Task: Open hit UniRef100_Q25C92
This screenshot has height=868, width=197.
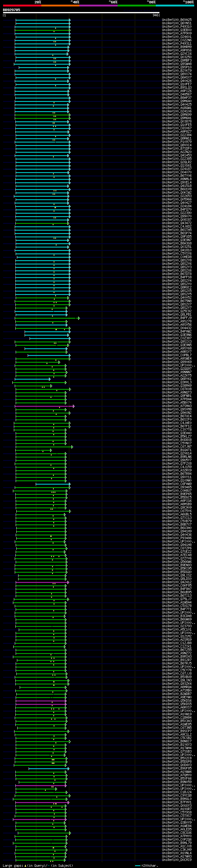Action: click(x=177, y=311)
